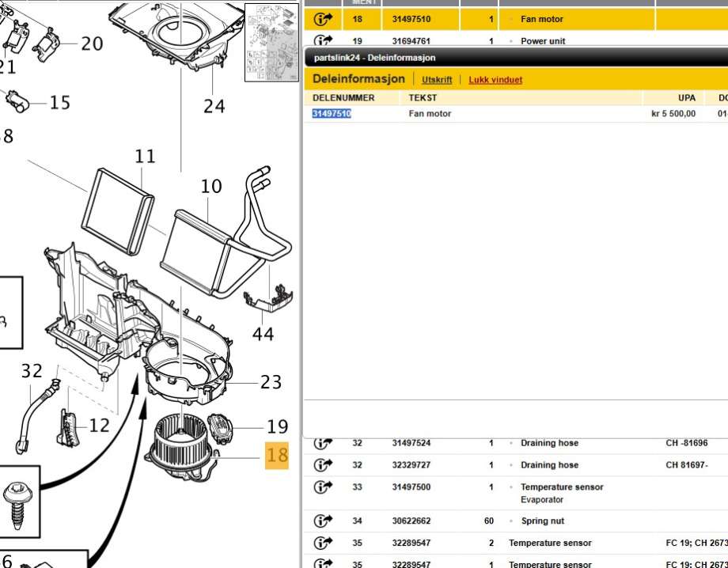Select callout number 10 in diagram
This screenshot has height=568, width=728.
(x=211, y=187)
